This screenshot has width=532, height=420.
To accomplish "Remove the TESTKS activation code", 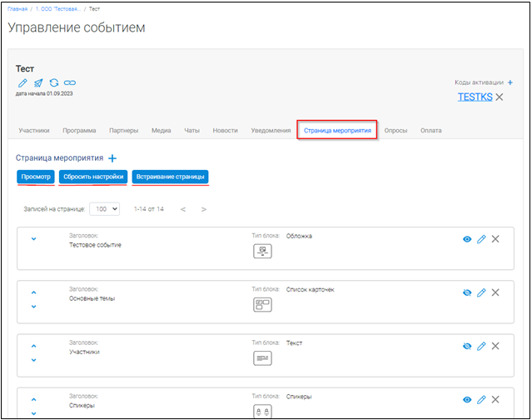I will (500, 97).
